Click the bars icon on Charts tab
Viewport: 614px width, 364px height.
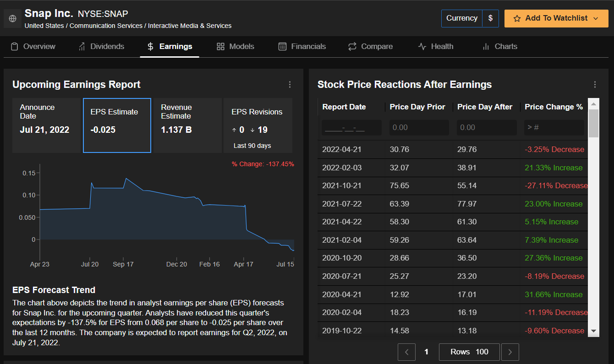click(486, 46)
